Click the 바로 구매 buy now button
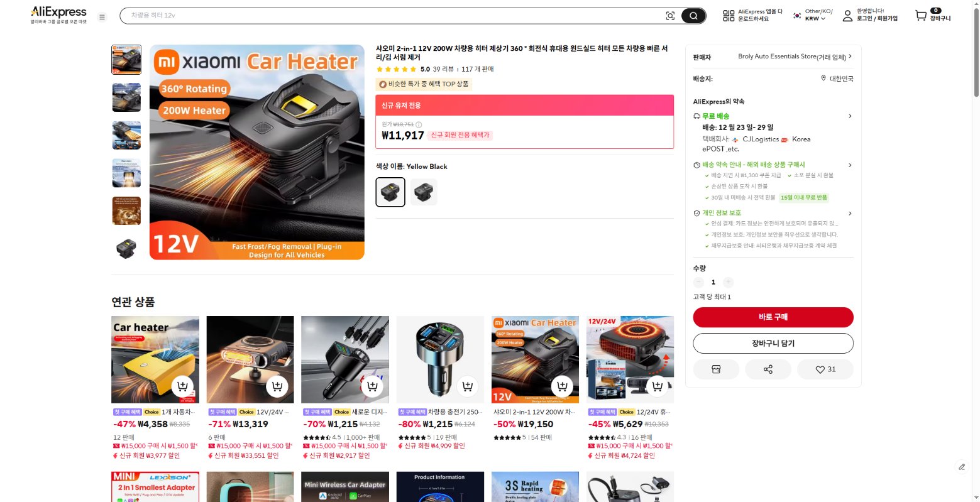 pos(773,317)
